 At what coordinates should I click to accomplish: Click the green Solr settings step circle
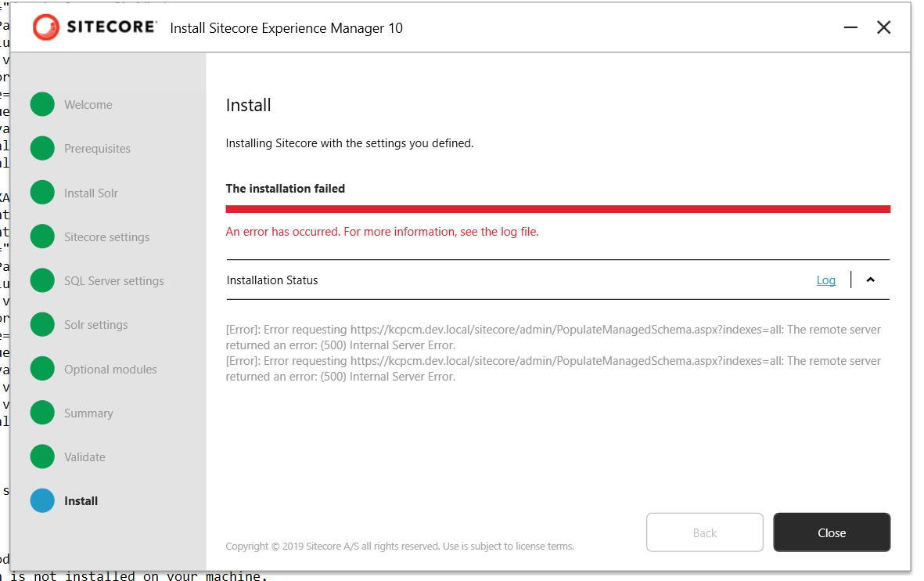(x=42, y=324)
